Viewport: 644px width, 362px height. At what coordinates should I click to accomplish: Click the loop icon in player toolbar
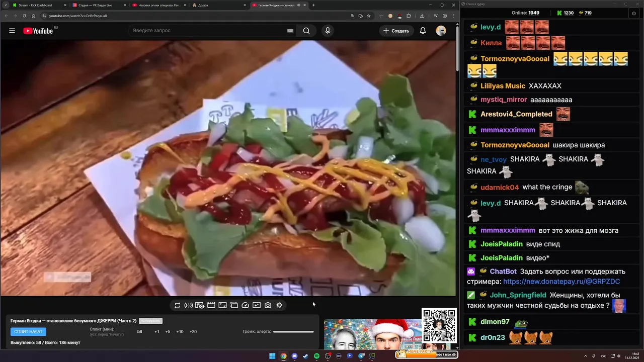point(177,305)
